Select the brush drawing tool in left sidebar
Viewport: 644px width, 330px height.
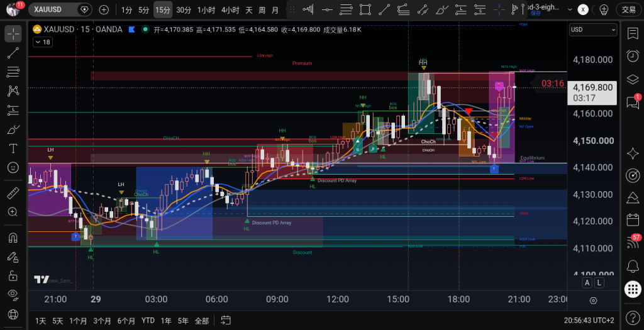(13, 129)
